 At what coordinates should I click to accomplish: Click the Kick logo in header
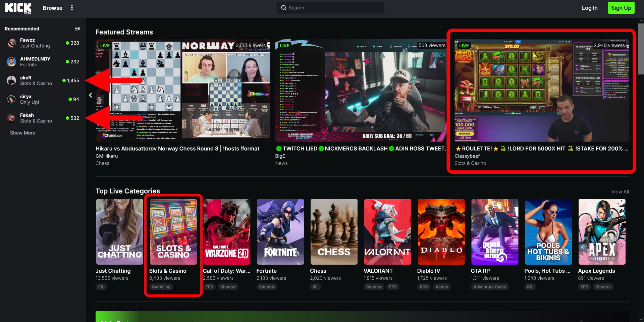18,8
